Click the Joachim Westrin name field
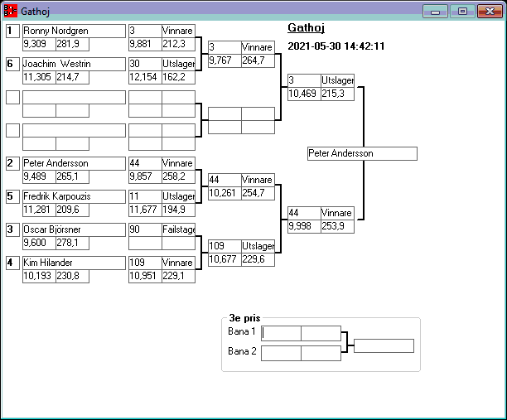The image size is (507, 420). (x=74, y=64)
